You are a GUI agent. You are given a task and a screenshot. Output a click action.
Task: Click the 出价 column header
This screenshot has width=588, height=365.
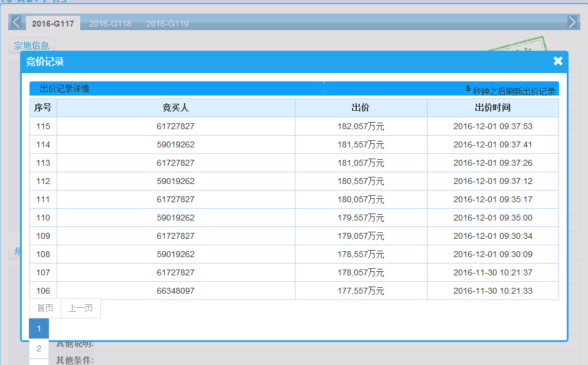(x=361, y=108)
